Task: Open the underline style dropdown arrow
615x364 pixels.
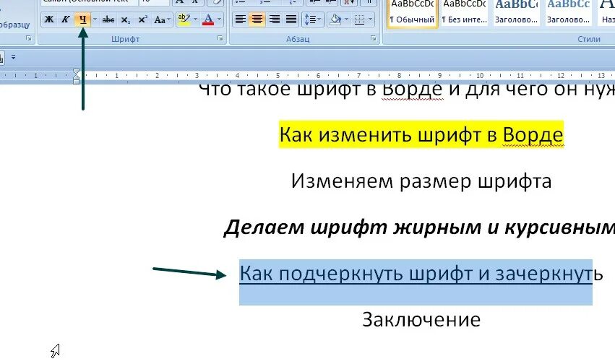Action: pos(95,19)
